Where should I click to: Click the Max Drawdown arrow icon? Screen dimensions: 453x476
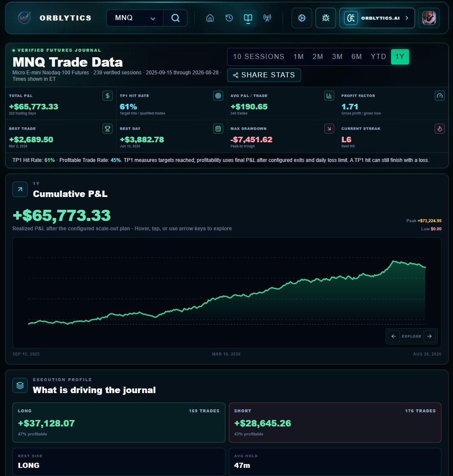tap(329, 129)
